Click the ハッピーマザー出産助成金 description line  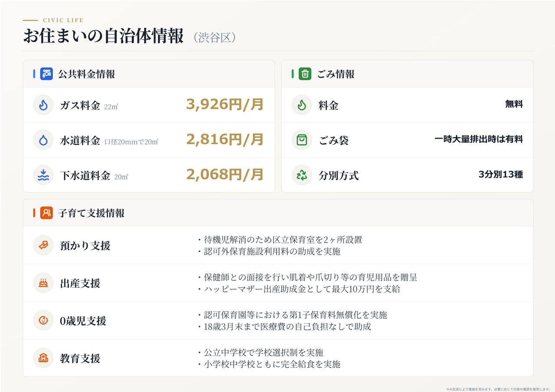coord(299,289)
